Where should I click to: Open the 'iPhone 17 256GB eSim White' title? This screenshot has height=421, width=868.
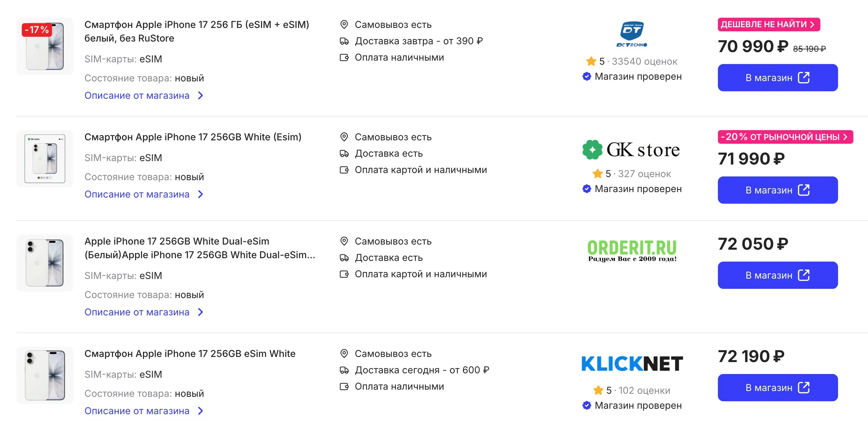(190, 354)
